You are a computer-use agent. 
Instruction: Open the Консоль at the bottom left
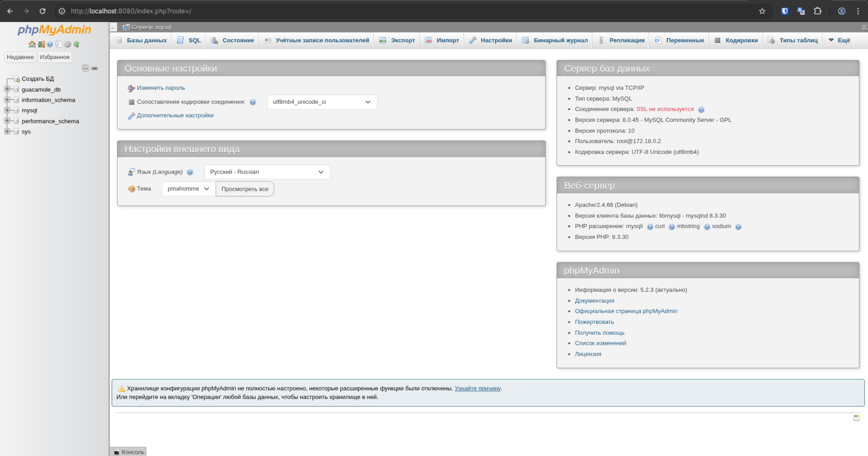tap(129, 452)
